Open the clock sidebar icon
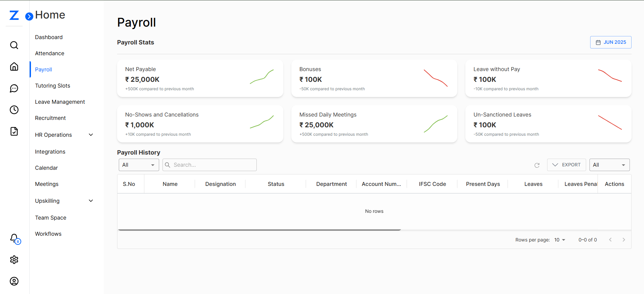This screenshot has width=644, height=294. click(14, 110)
